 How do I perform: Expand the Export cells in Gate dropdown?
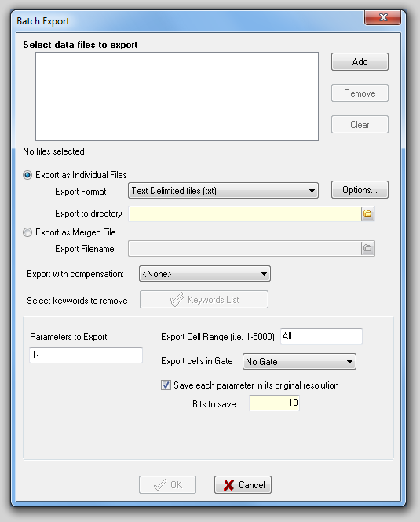[x=299, y=362]
